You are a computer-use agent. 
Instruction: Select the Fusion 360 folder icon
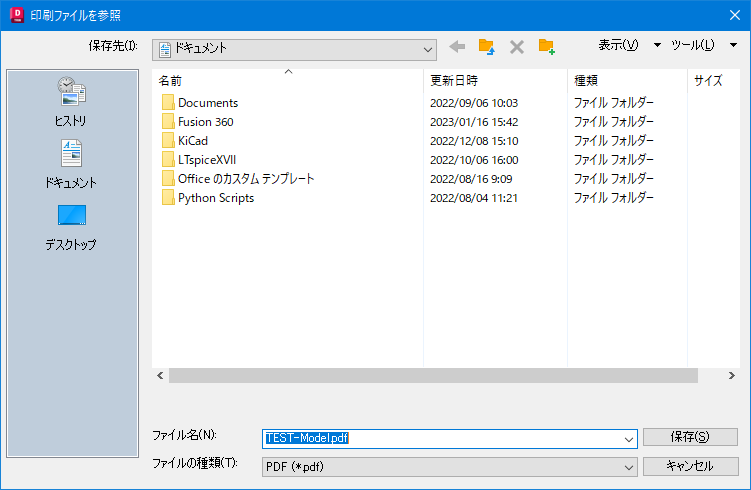point(168,122)
